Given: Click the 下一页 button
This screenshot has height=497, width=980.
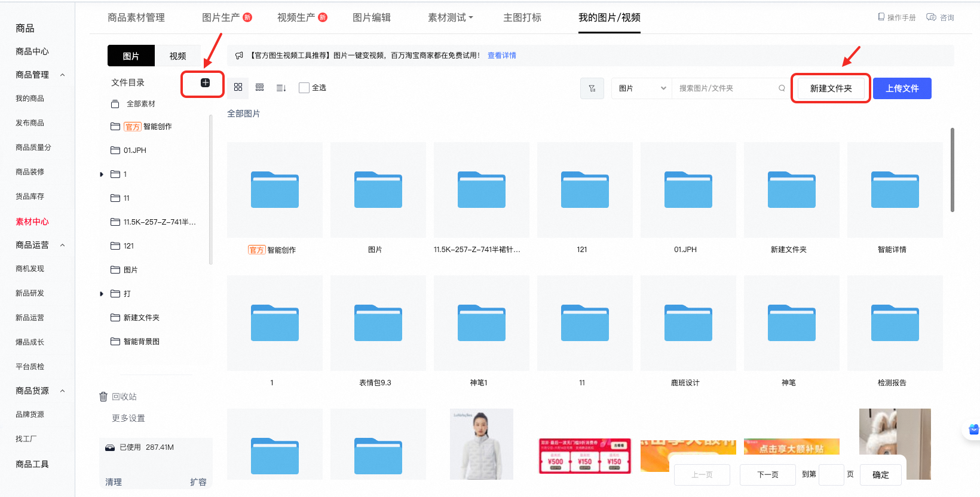Looking at the screenshot, I should tap(768, 475).
